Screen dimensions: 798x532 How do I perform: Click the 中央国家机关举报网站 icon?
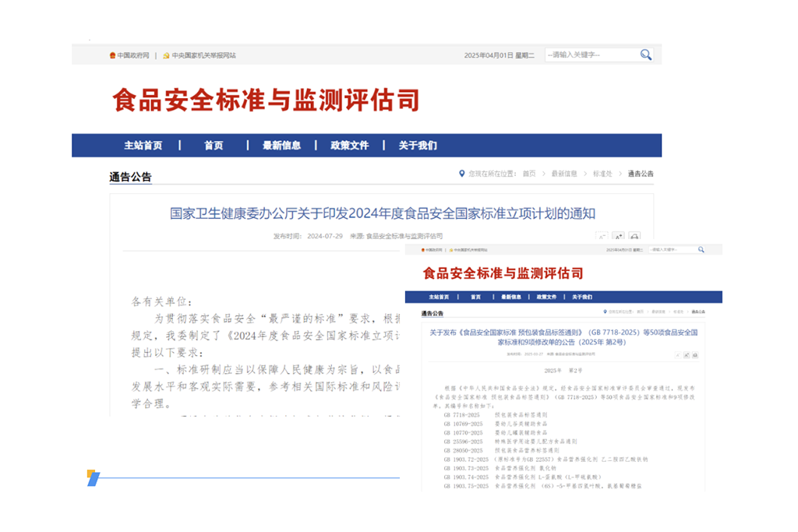coord(166,55)
